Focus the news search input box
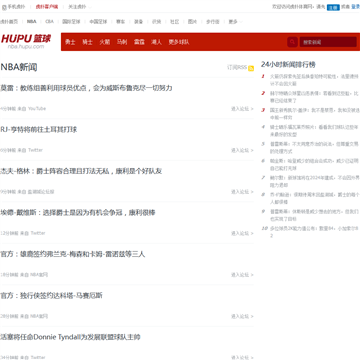Viewport: 360px width, 360px height. click(x=328, y=42)
